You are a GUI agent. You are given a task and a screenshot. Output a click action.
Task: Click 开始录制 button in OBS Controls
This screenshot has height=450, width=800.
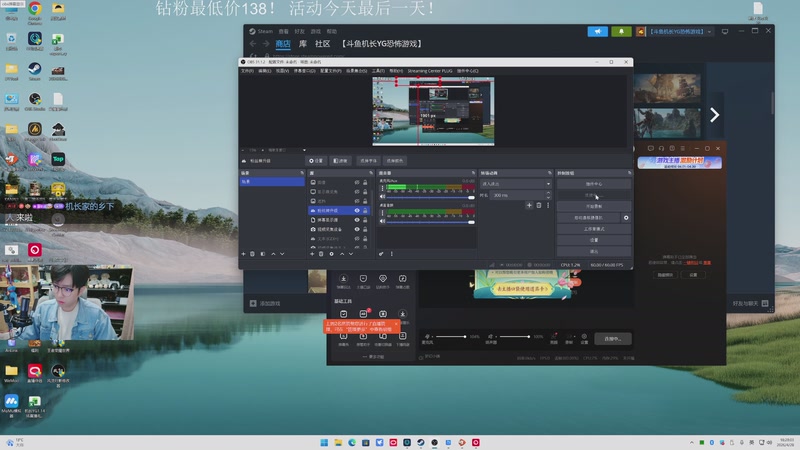point(594,207)
